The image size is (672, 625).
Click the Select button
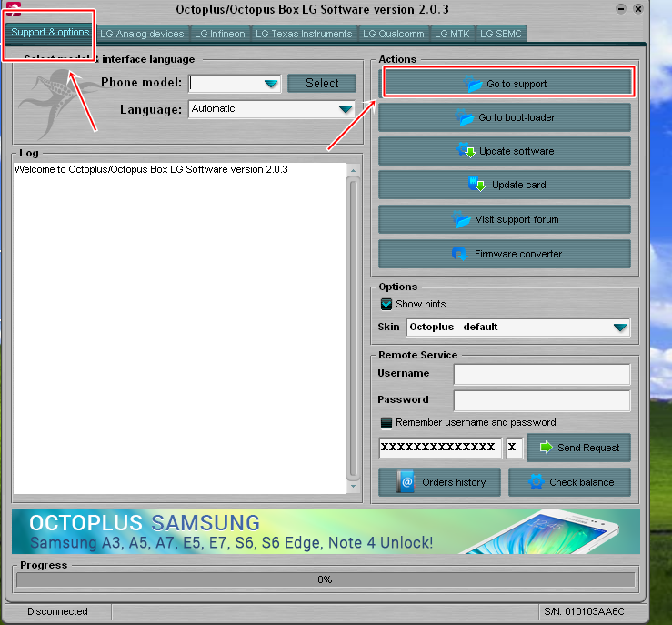(x=322, y=83)
